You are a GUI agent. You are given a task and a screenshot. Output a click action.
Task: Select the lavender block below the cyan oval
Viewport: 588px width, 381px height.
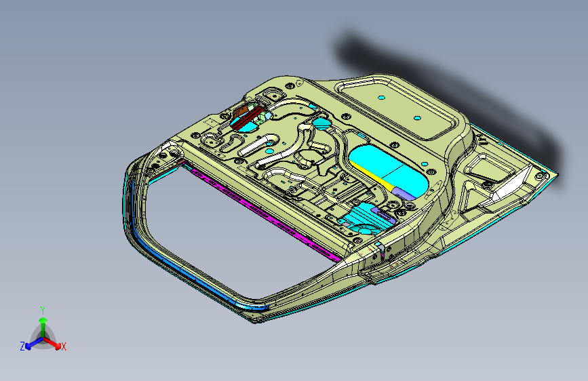[405, 194]
